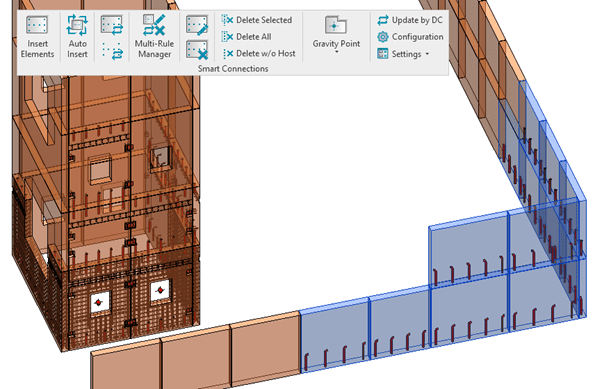This screenshot has width=602, height=389.
Task: Click the modify connection pencil icon
Action: [197, 25]
